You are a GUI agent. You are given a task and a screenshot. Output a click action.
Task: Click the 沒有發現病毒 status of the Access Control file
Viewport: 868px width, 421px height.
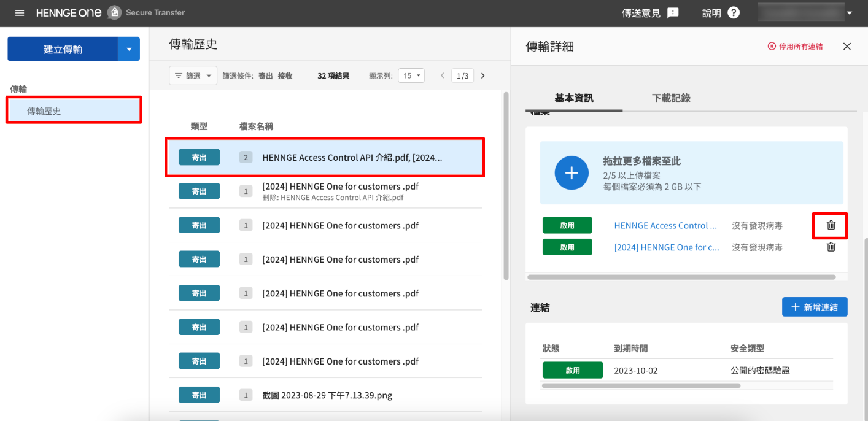pyautogui.click(x=758, y=225)
